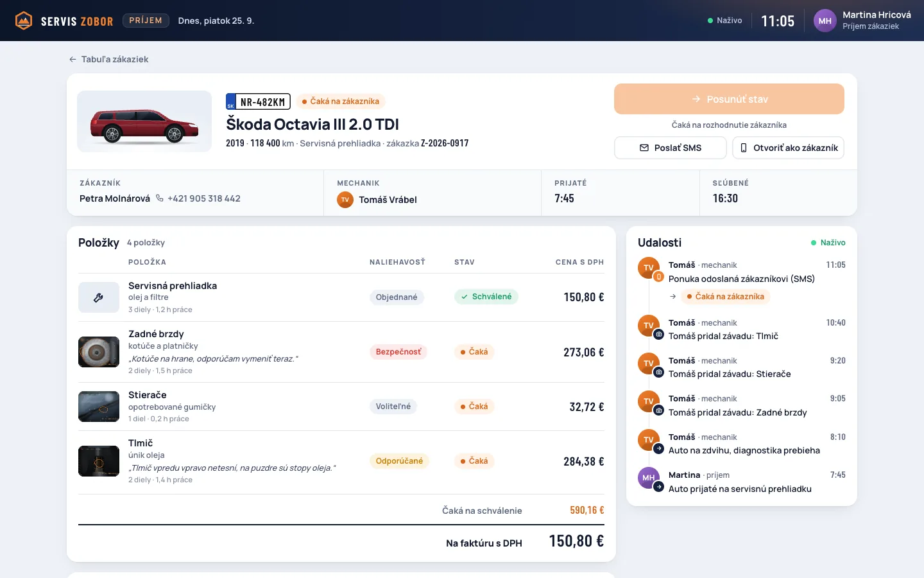
Task: Click Martina's avatar on the 7:45 event
Action: pyautogui.click(x=649, y=478)
